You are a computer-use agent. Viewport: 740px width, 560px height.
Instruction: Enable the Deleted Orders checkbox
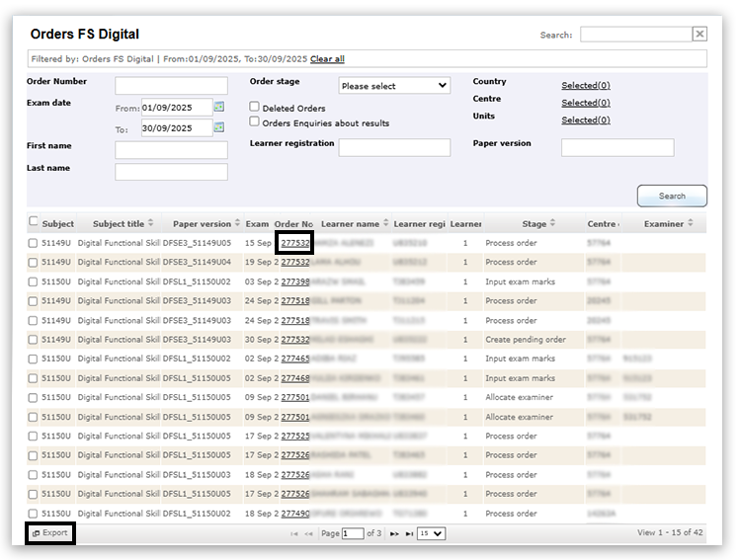pyautogui.click(x=255, y=108)
